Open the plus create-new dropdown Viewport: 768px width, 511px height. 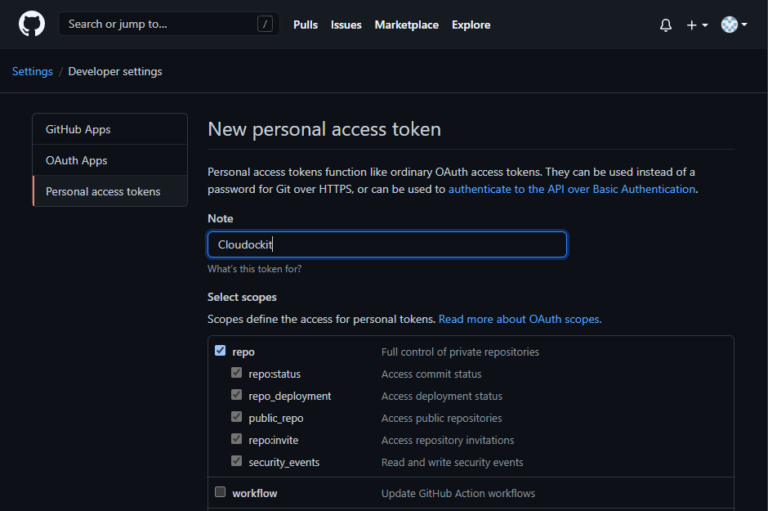pos(696,25)
